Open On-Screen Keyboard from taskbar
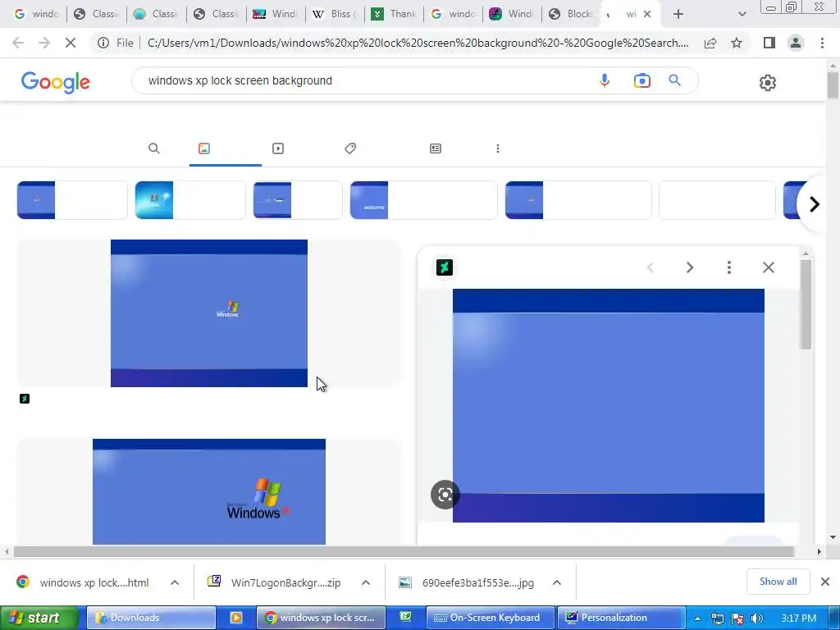The height and width of the screenshot is (630, 840). [491, 618]
